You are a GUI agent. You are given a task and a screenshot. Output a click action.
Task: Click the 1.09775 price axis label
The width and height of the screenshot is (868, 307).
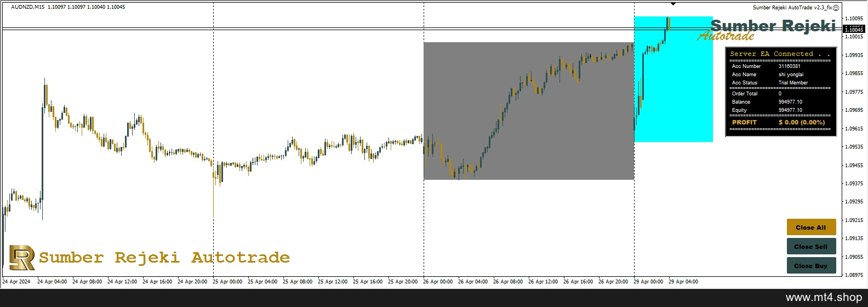[x=854, y=92]
